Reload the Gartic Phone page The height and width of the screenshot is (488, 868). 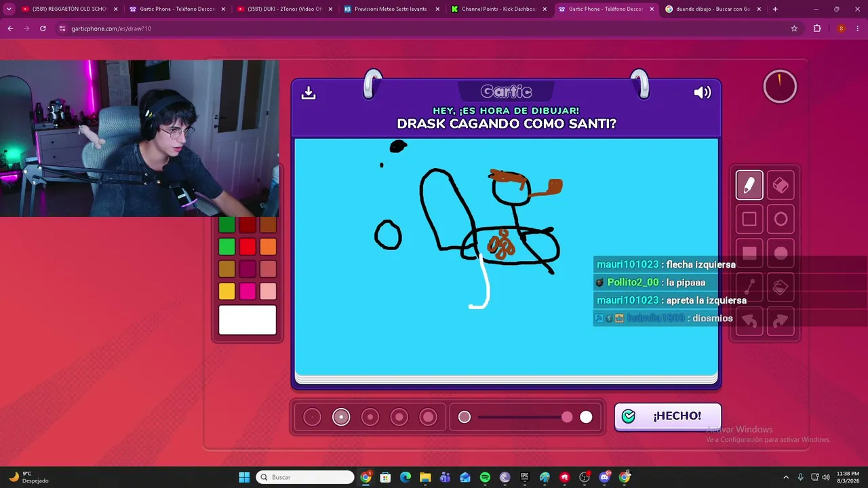tap(43, 28)
